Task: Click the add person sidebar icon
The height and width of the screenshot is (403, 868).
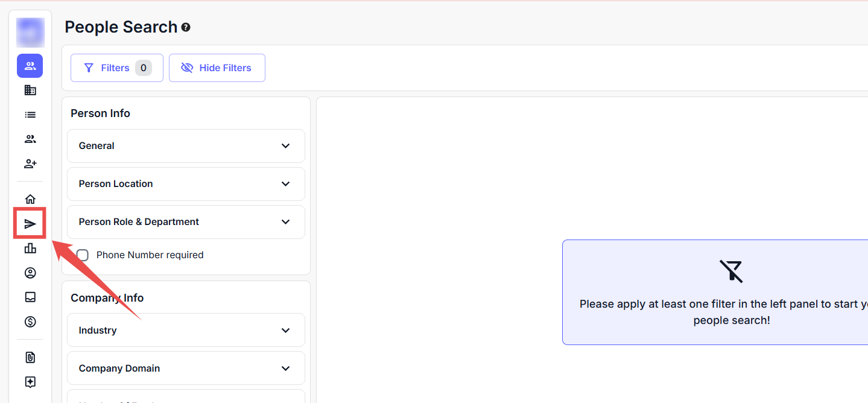Action: coord(30,163)
